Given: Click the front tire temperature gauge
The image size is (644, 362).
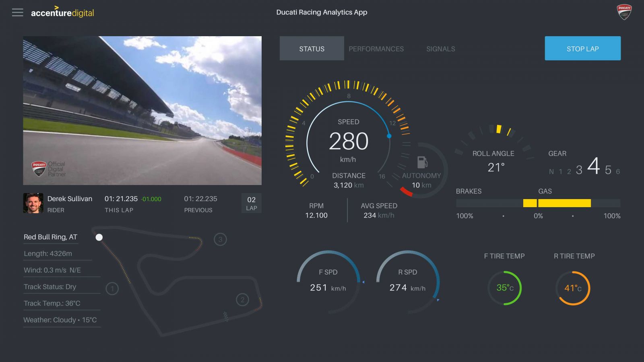Looking at the screenshot, I should tap(504, 288).
